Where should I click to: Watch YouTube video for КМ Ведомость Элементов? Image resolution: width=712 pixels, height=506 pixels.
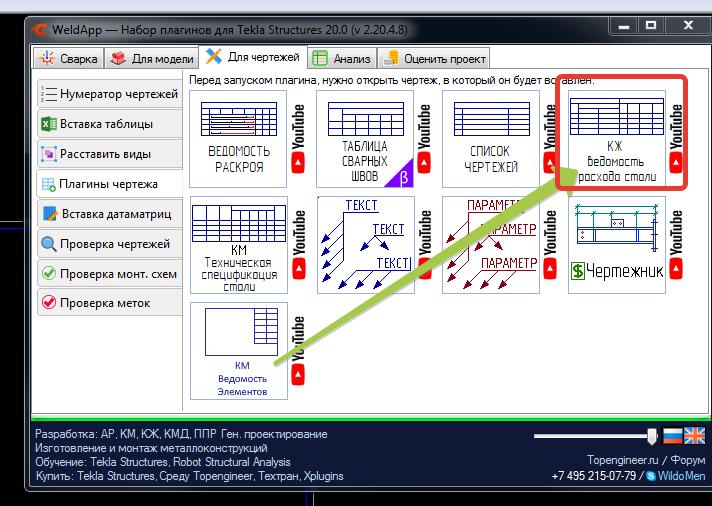[298, 351]
